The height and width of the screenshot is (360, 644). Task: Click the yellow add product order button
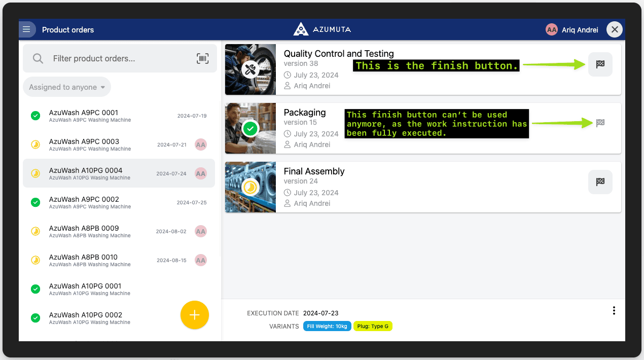click(x=194, y=315)
